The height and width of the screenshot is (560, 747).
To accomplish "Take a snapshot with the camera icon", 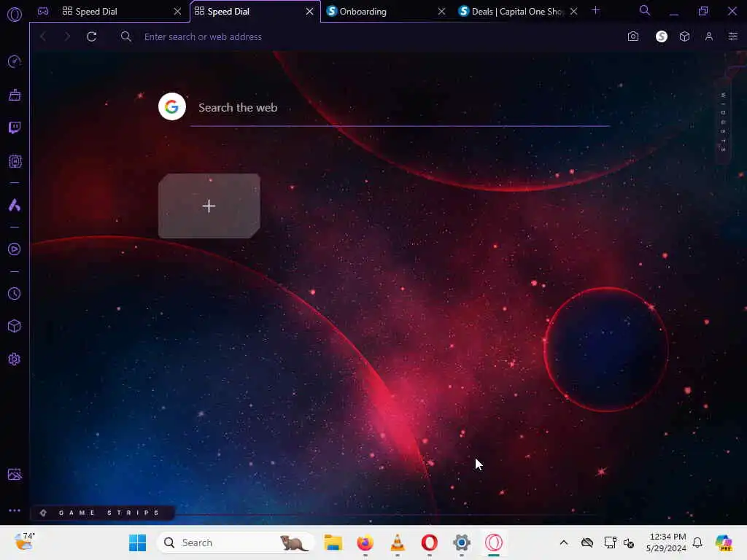I will (x=632, y=36).
